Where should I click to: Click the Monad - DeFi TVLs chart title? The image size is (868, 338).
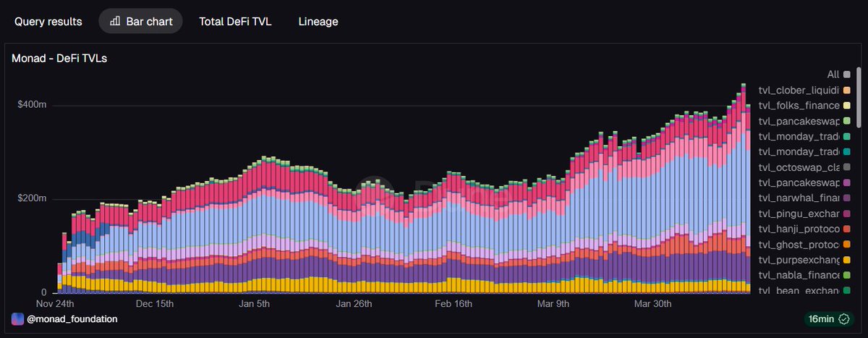(59, 58)
